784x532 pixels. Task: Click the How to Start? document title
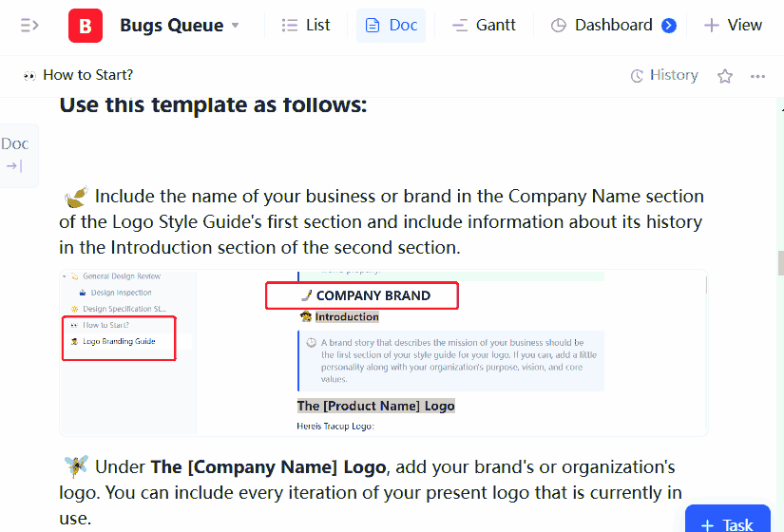tap(87, 75)
